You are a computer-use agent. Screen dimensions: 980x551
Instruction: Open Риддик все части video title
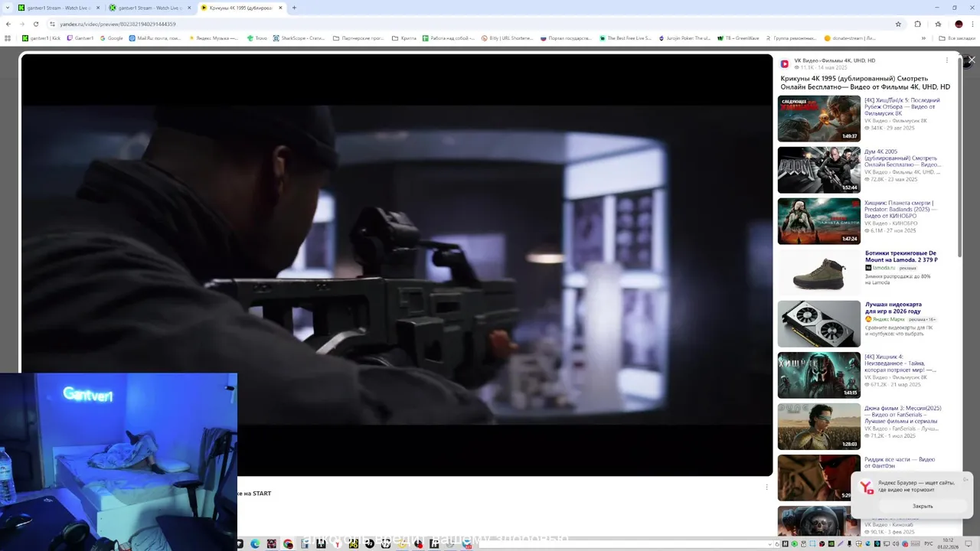900,462
